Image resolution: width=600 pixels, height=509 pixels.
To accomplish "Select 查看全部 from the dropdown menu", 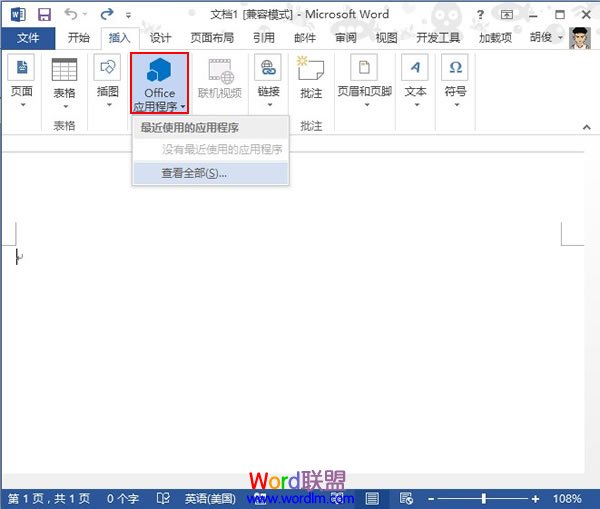I will 194,173.
